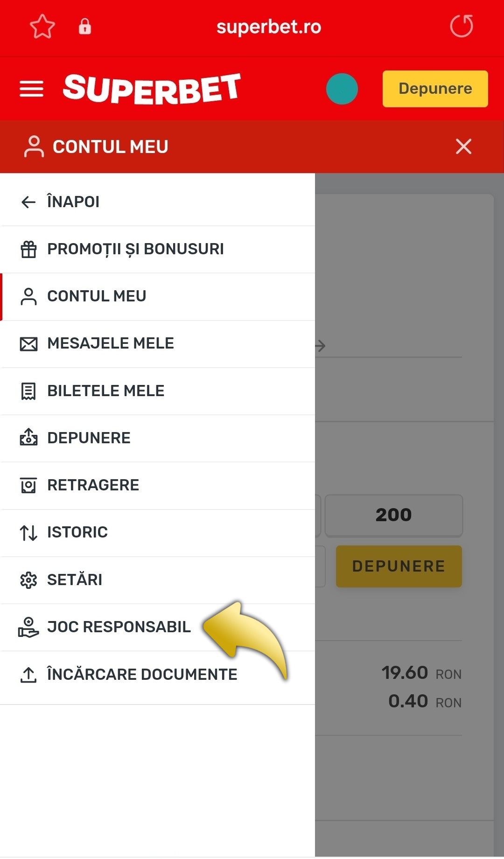Open the gift icon for Promoții și Bonusuri
The width and height of the screenshot is (504, 859).
pos(29,249)
